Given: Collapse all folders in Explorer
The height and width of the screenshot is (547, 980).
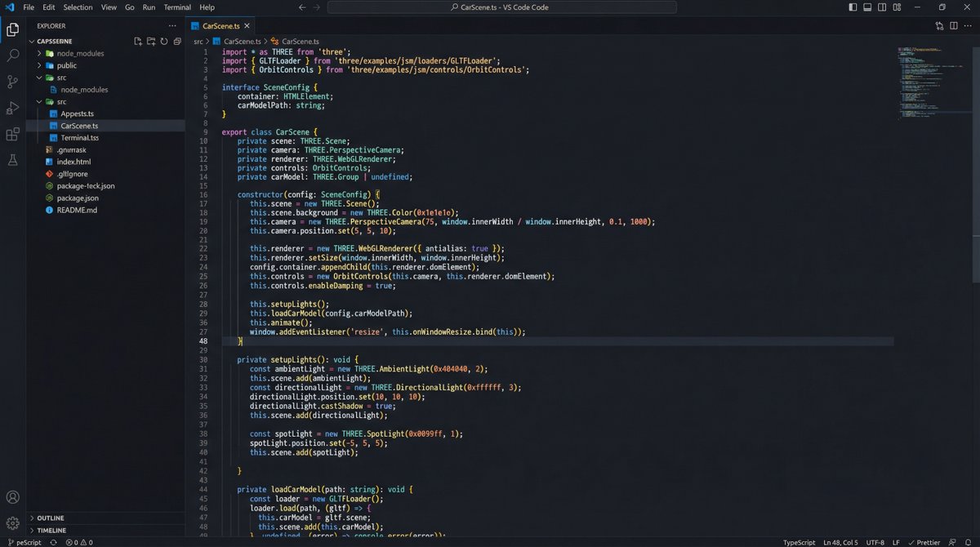Looking at the screenshot, I should pos(177,41).
